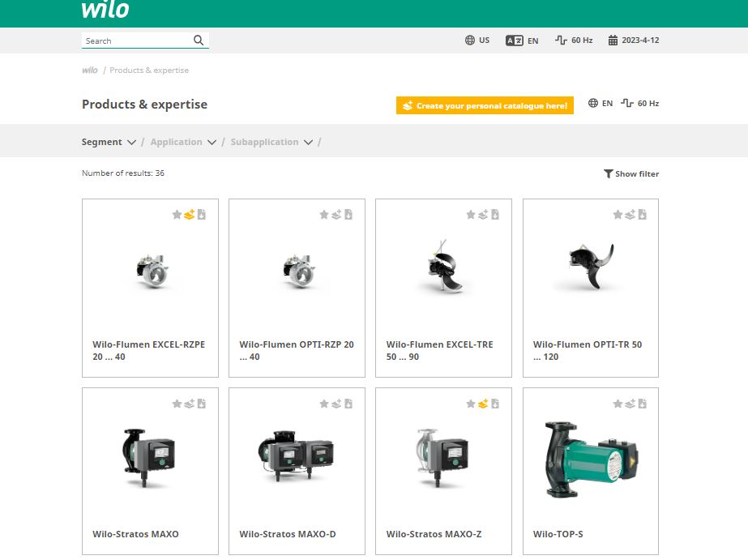Expand the Application dropdown

click(x=183, y=142)
